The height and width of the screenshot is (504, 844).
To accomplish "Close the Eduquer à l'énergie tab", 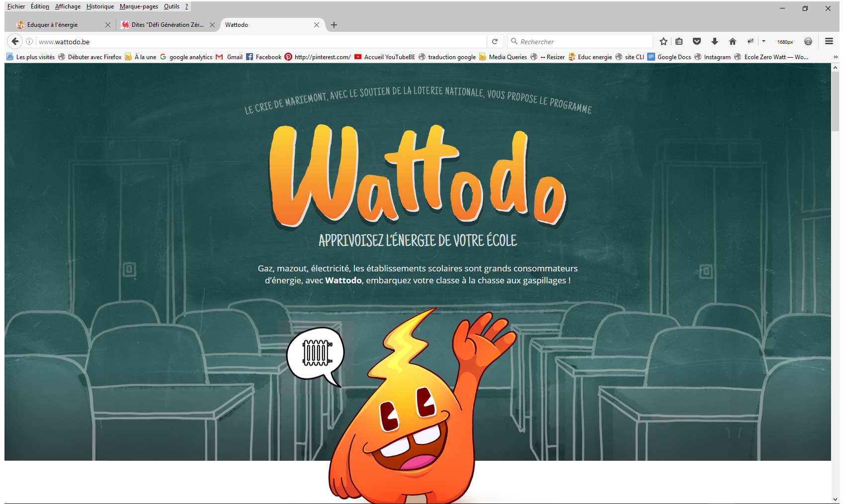I will click(108, 25).
